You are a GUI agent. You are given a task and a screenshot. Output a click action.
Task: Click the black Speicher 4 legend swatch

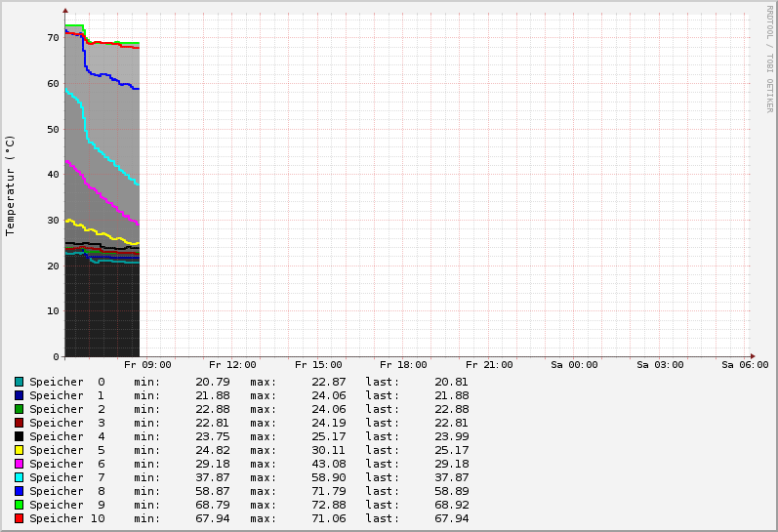tap(19, 436)
